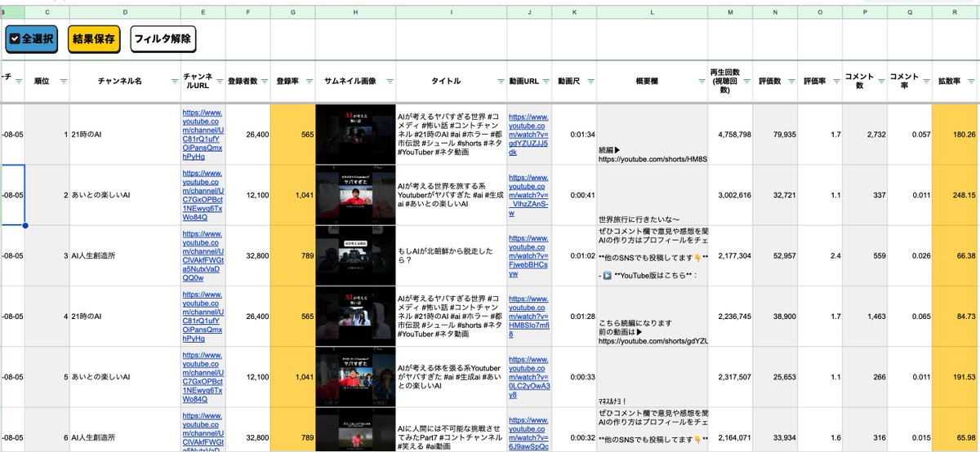Select the view count cell 4,758,798
This screenshot has height=452, width=980.
click(730, 134)
